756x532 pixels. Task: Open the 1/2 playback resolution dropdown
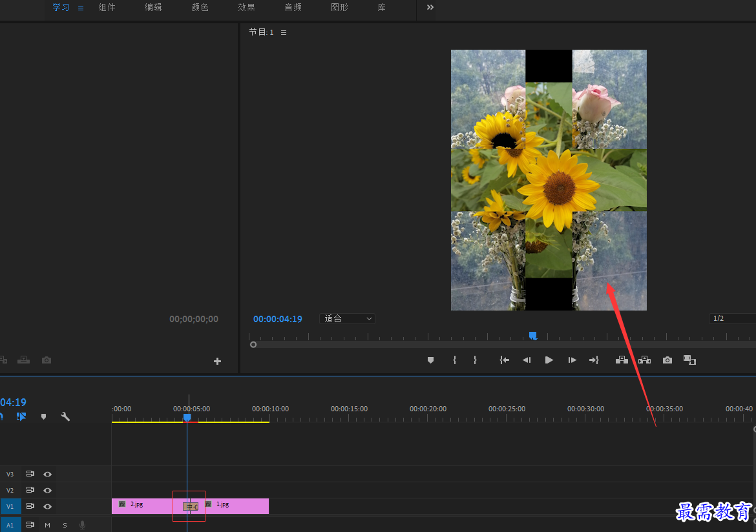pos(732,318)
